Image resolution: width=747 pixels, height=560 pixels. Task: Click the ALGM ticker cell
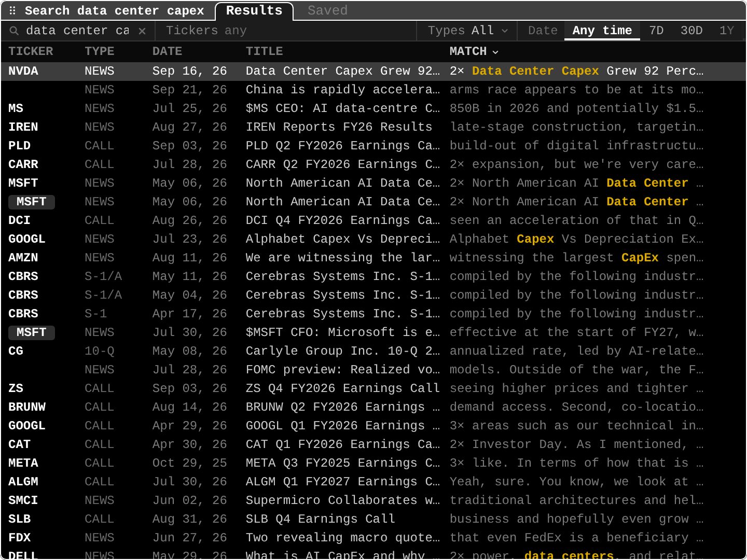(x=23, y=482)
